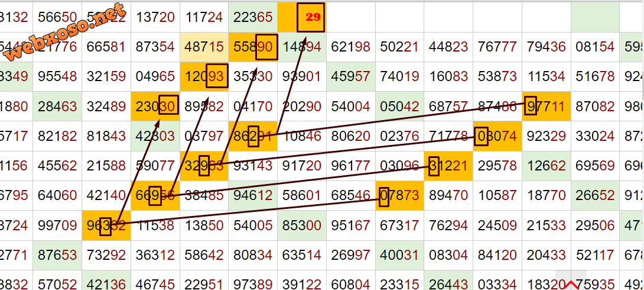The width and height of the screenshot is (644, 290).
Task: Select the cell 93901
Action: 302,76
